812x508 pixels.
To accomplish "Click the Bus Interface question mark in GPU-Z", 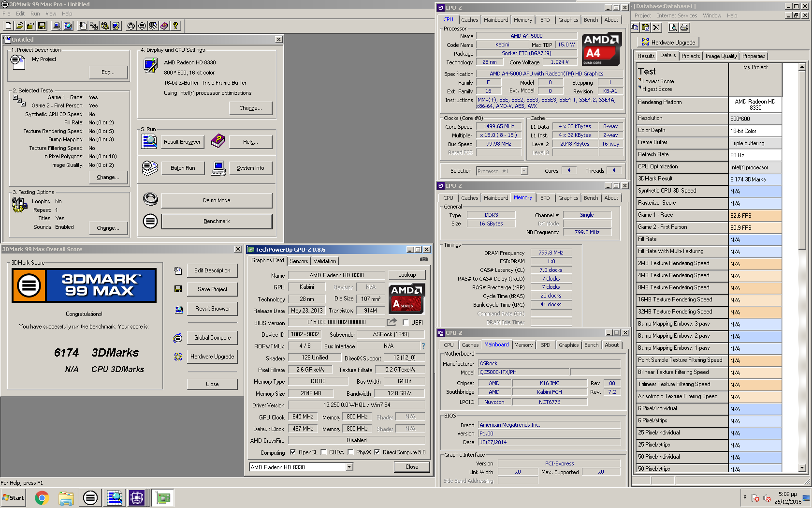I will pyautogui.click(x=423, y=346).
